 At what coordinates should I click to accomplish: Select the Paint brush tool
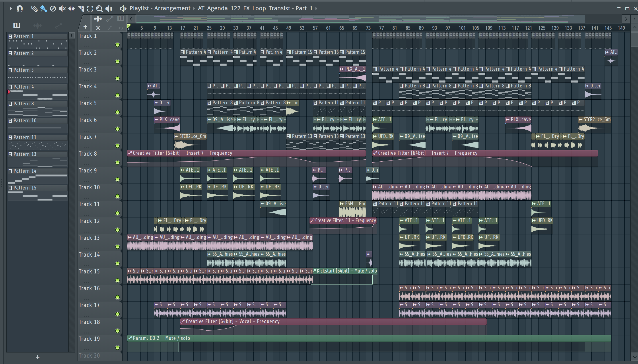click(x=43, y=9)
